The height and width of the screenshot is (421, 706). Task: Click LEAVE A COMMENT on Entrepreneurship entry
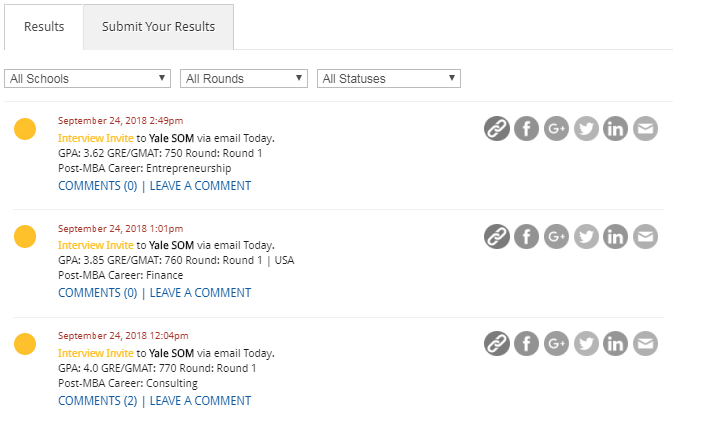point(200,185)
